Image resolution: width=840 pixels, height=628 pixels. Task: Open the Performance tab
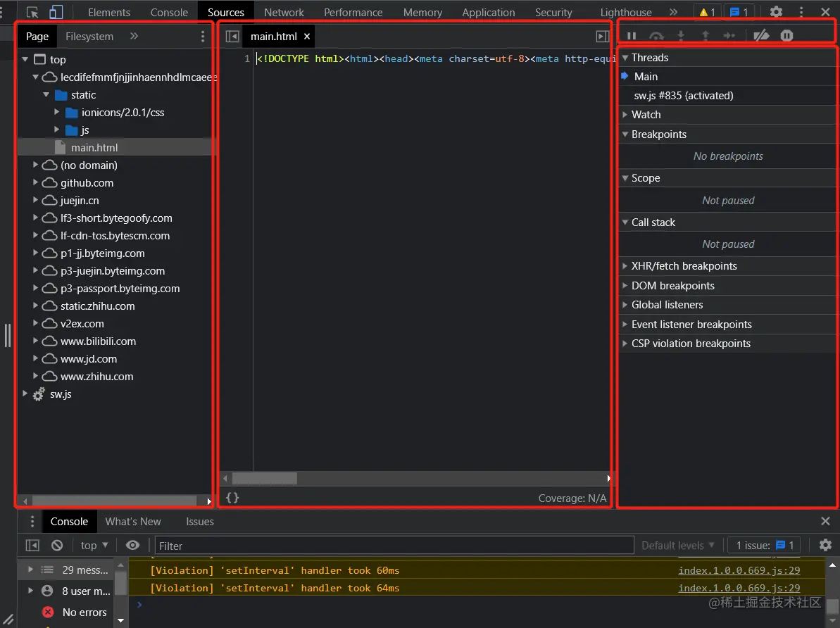(353, 12)
